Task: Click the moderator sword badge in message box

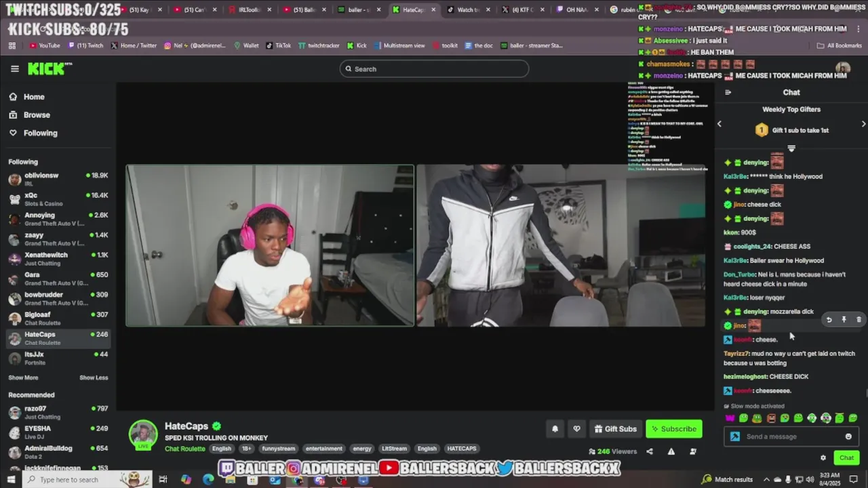Action: point(734,436)
